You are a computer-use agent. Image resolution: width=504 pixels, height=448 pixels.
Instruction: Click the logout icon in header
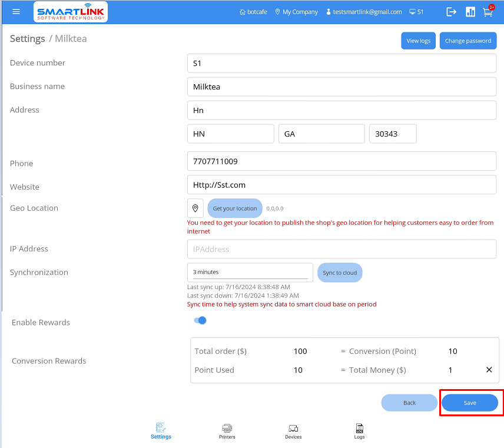[452, 12]
